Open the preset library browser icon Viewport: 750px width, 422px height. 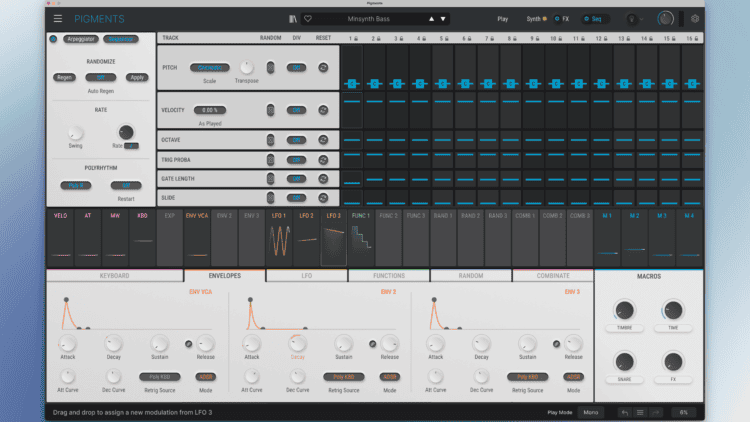point(293,19)
